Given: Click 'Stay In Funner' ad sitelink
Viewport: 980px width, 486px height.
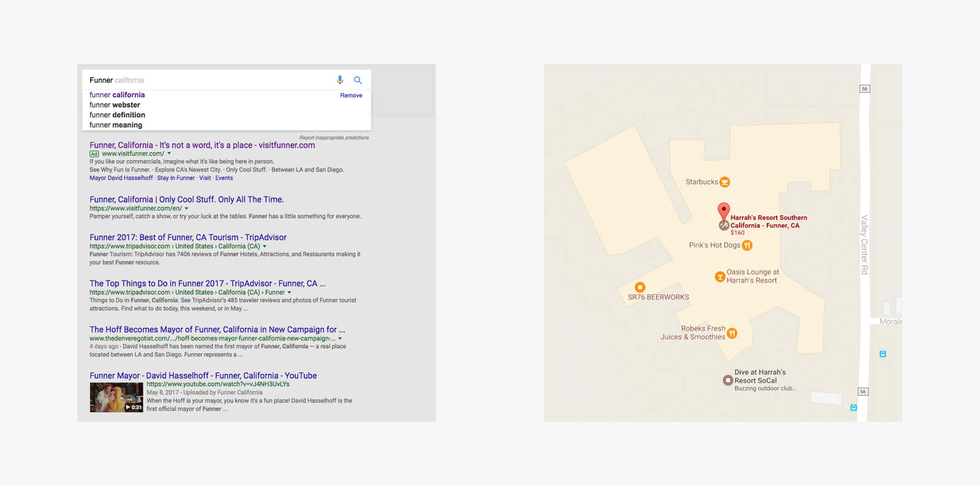Looking at the screenshot, I should [x=176, y=178].
